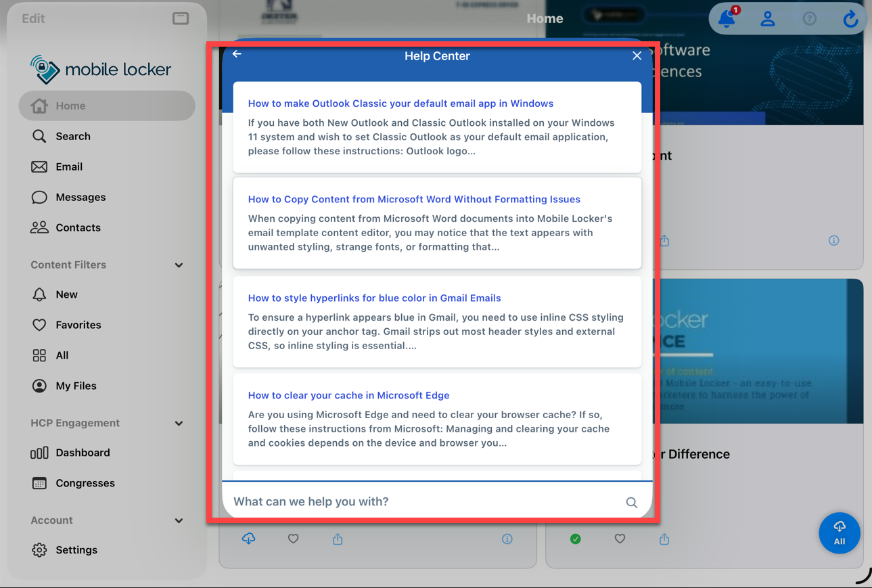Open the Copy Content from Microsoft Word article
This screenshot has width=872, height=588.
click(x=414, y=199)
